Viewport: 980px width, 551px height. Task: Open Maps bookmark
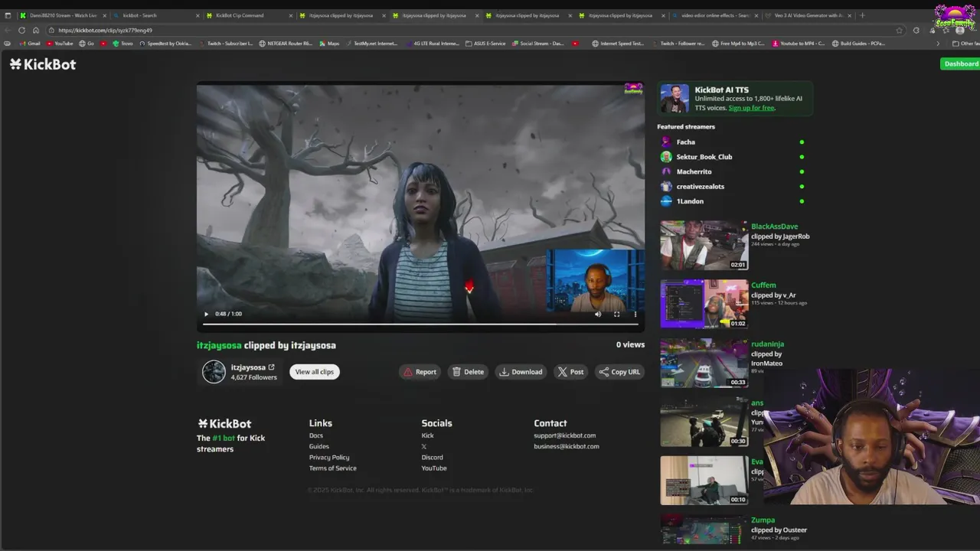click(329, 44)
